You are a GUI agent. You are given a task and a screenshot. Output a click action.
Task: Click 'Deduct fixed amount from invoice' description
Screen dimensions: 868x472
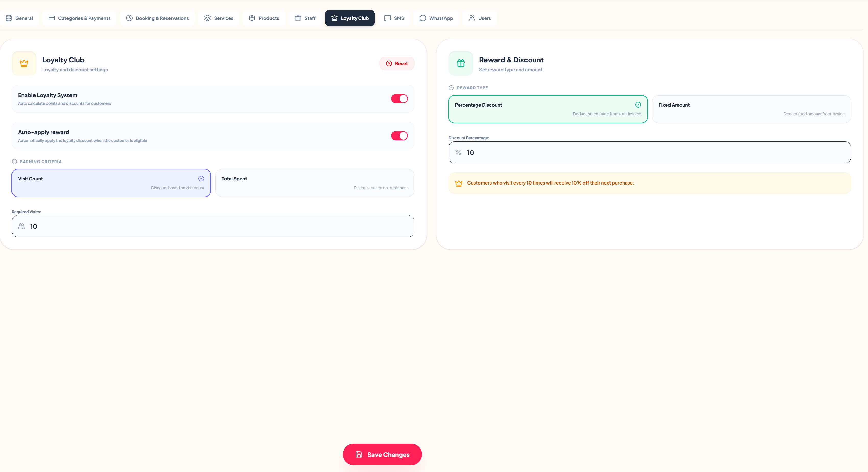814,114
